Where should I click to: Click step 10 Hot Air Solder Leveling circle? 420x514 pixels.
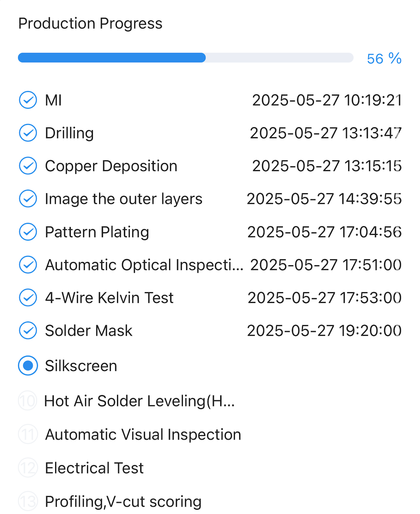[x=28, y=401]
